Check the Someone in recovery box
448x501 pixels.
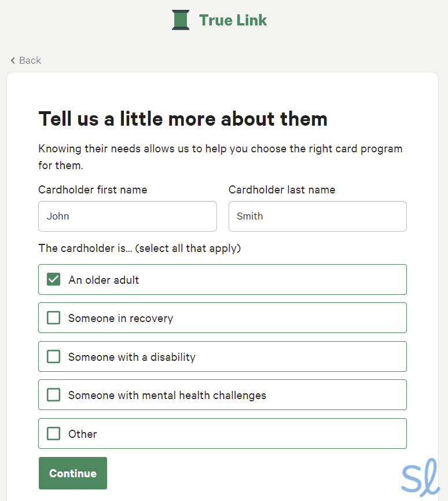pyautogui.click(x=54, y=318)
